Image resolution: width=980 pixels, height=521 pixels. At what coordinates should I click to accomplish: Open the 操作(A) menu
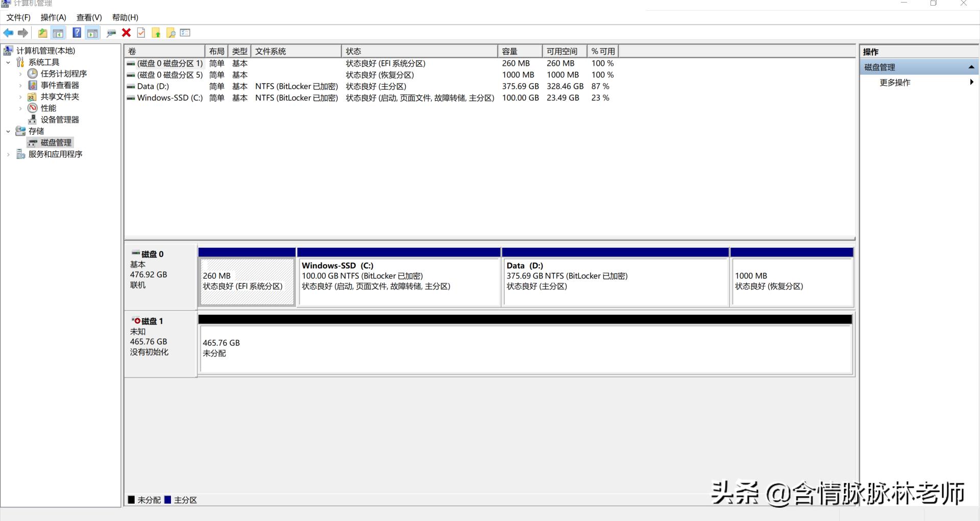(53, 17)
